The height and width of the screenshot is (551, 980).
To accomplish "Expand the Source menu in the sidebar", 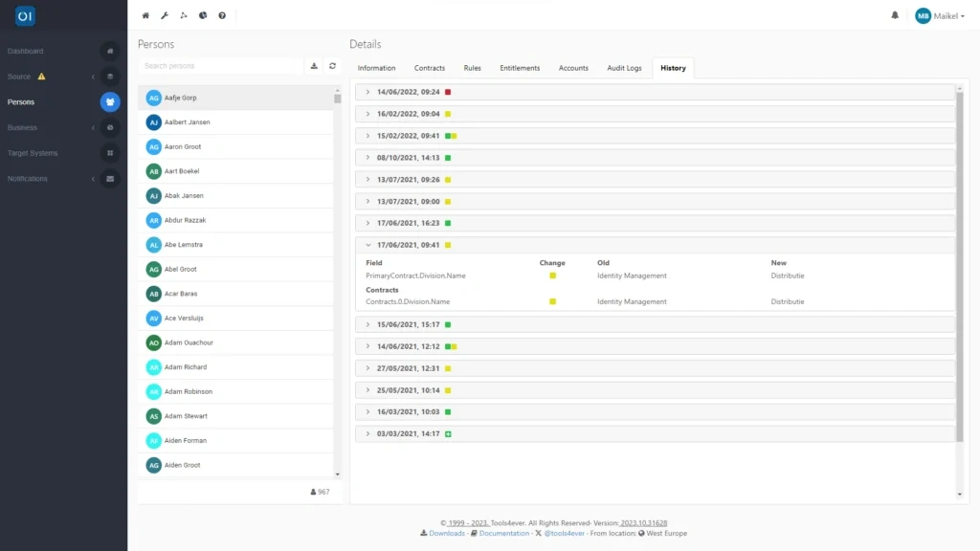I will coord(93,77).
